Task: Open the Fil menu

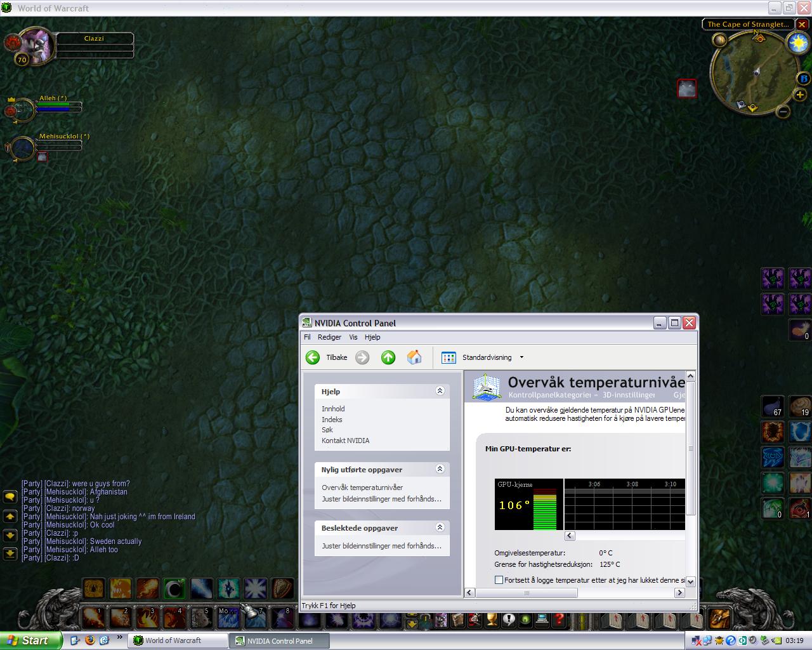Action: (x=307, y=337)
